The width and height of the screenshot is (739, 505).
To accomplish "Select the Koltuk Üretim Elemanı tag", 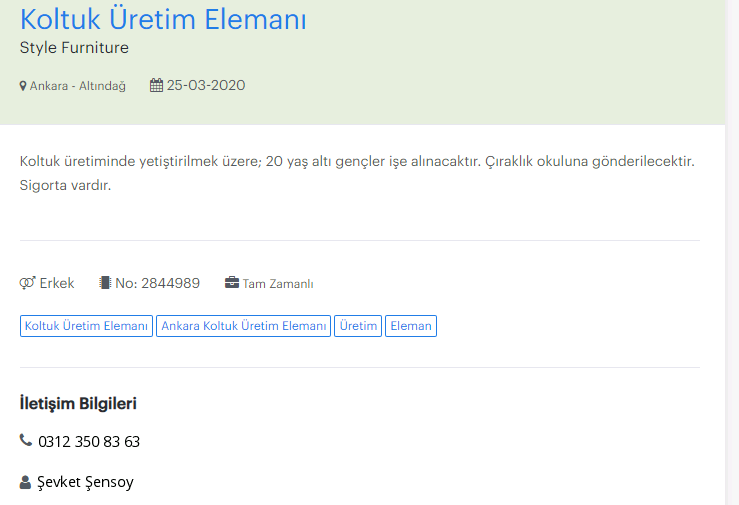I will pos(86,326).
